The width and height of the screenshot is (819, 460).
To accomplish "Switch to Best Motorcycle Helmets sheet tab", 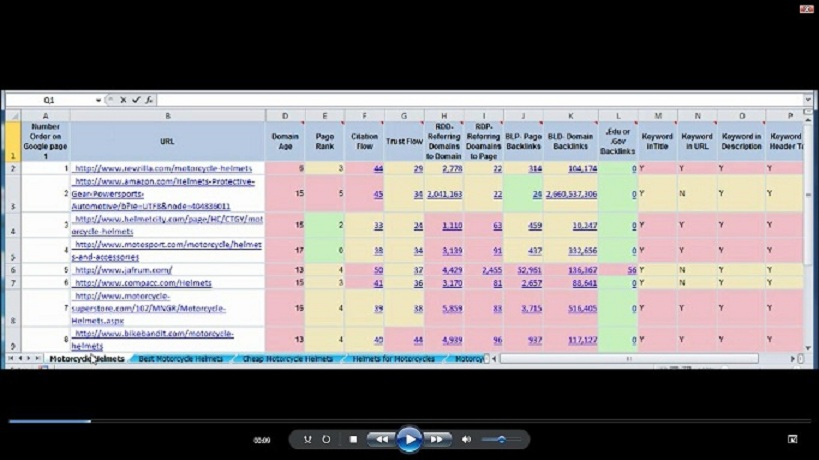I will [x=180, y=358].
